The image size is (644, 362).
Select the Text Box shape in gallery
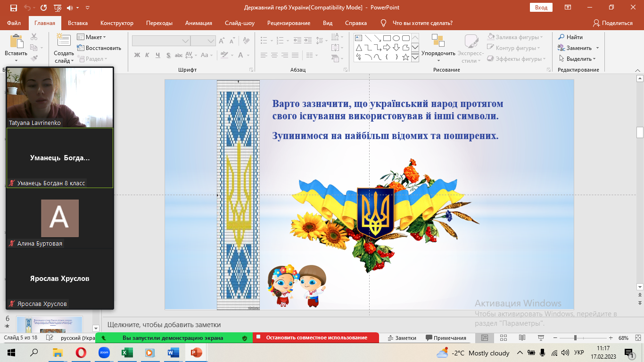point(358,38)
